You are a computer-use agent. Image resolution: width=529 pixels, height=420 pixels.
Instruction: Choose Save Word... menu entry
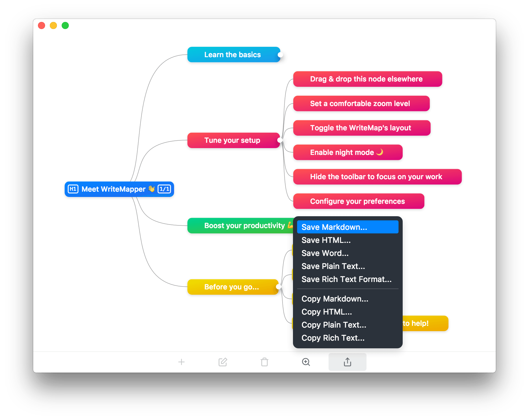point(348,253)
